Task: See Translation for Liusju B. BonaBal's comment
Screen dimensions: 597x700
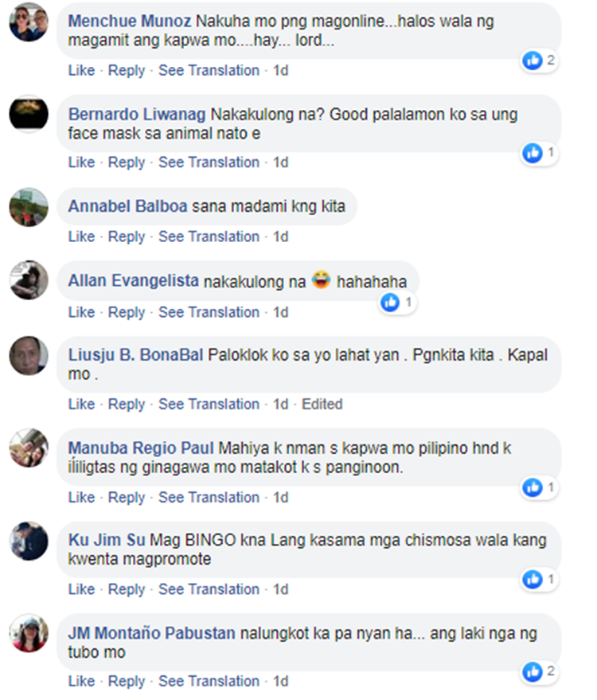Action: click(x=209, y=404)
